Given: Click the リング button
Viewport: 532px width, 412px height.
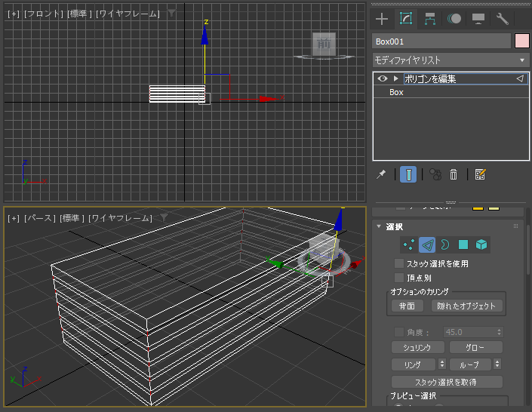Looking at the screenshot, I should pos(413,364).
